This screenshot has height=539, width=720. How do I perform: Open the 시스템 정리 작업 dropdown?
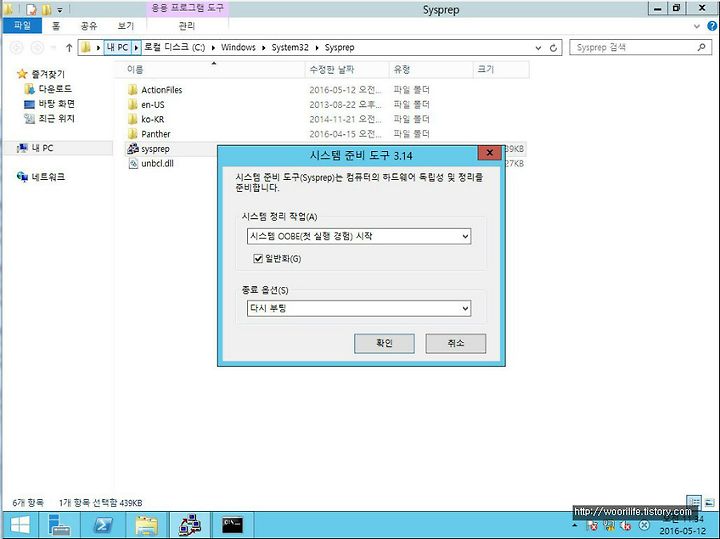pyautogui.click(x=359, y=236)
